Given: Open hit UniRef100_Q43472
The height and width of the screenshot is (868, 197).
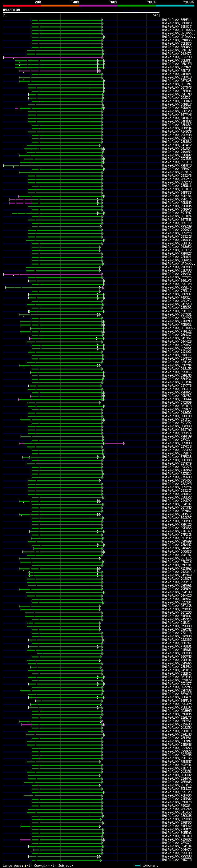Looking at the screenshot, I should pos(176,54).
